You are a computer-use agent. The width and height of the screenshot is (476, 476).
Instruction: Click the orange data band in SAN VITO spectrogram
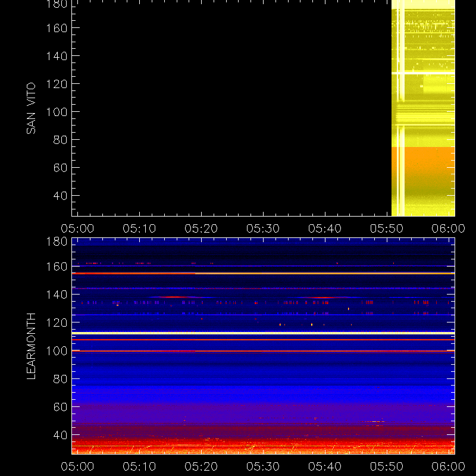click(423, 161)
